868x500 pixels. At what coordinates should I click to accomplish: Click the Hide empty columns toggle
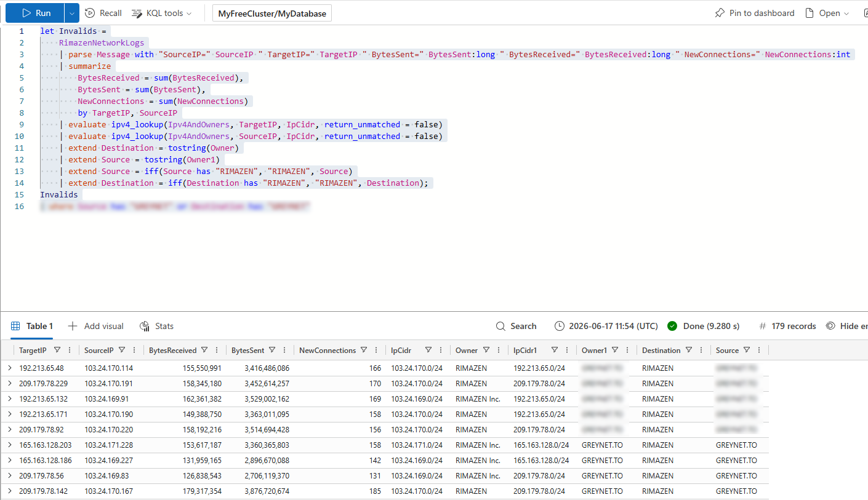point(847,326)
